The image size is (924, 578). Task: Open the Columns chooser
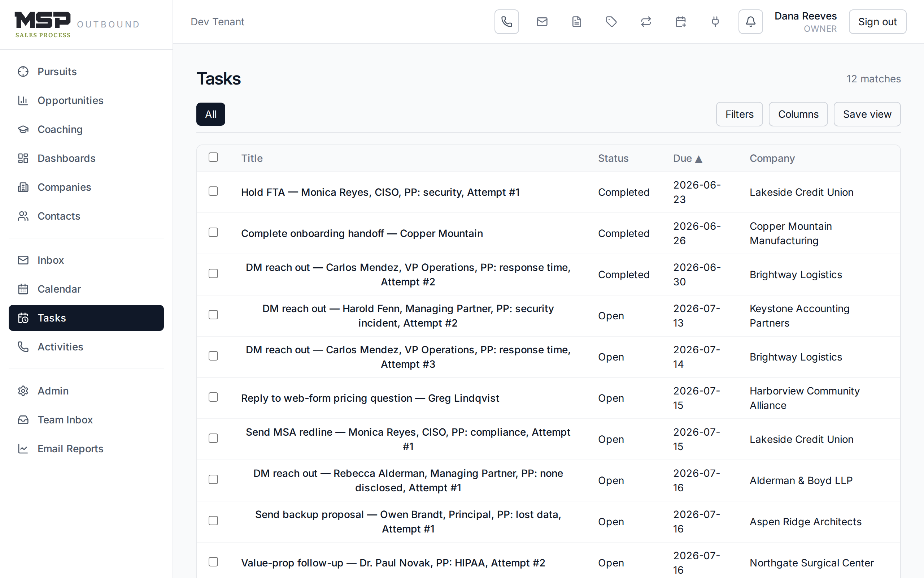798,114
